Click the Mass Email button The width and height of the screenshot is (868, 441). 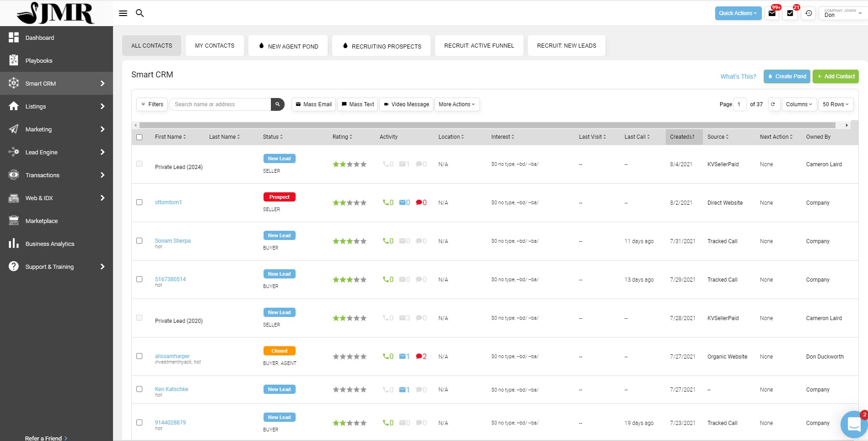(313, 104)
